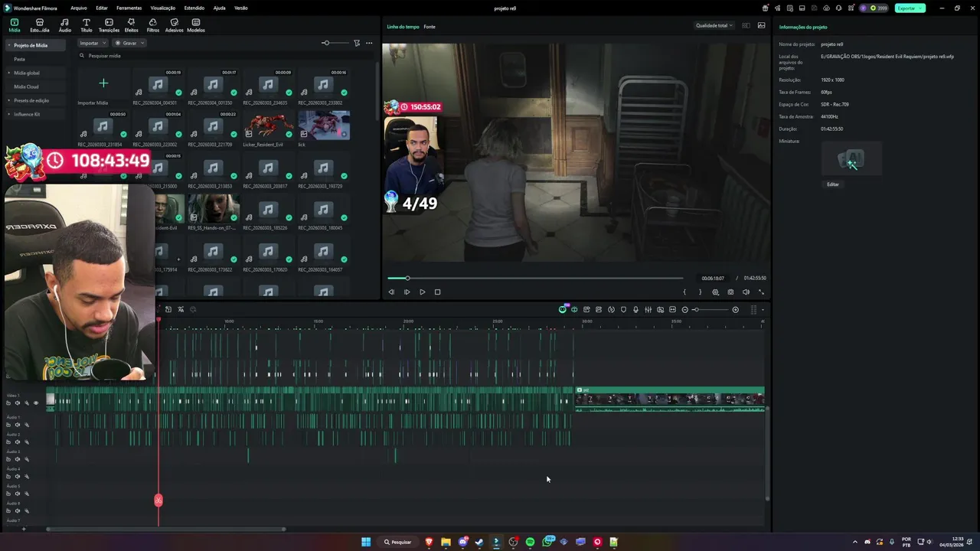Open the Arquivo menu
Image resolution: width=980 pixels, height=551 pixels.
(x=78, y=8)
